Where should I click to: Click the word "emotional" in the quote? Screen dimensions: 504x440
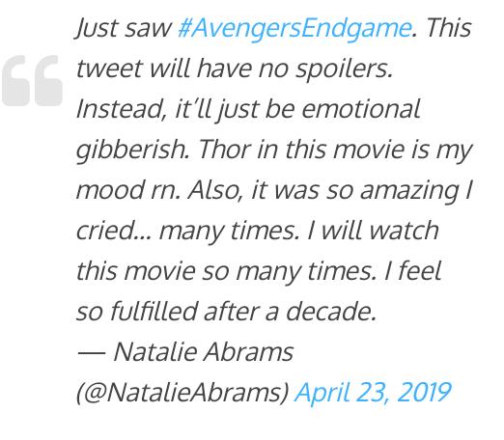(x=361, y=109)
